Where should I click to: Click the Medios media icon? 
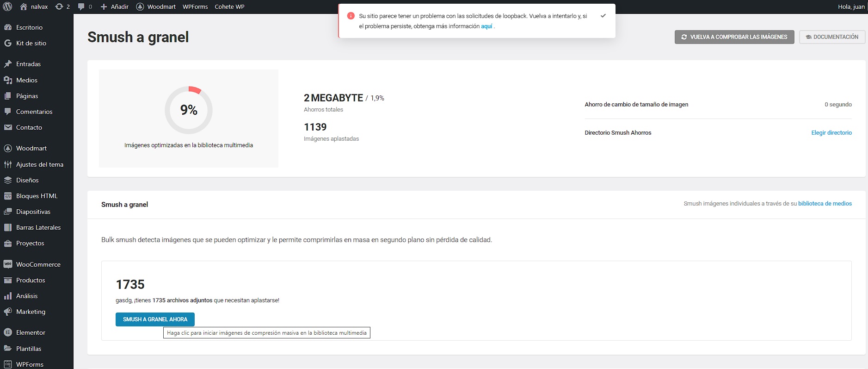tap(8, 80)
